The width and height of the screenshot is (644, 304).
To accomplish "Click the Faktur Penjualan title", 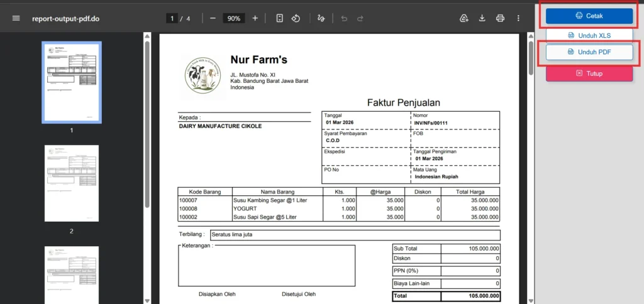I will point(404,102).
